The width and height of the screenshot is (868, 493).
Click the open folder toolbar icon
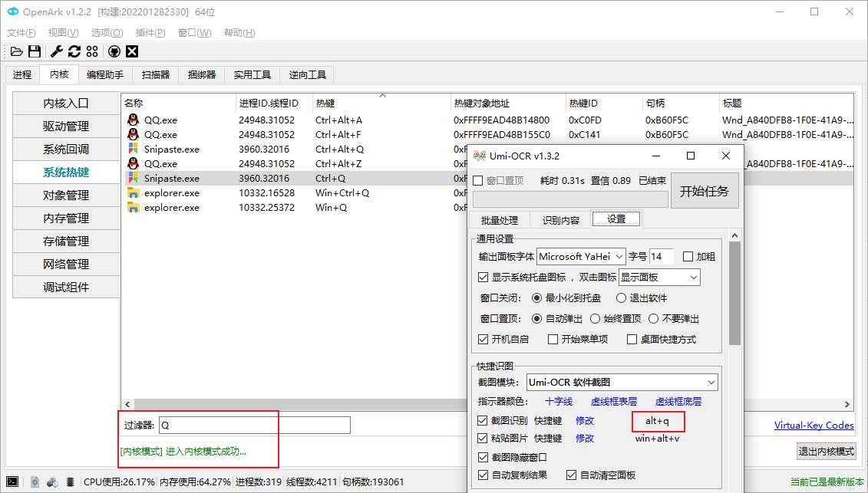(17, 51)
